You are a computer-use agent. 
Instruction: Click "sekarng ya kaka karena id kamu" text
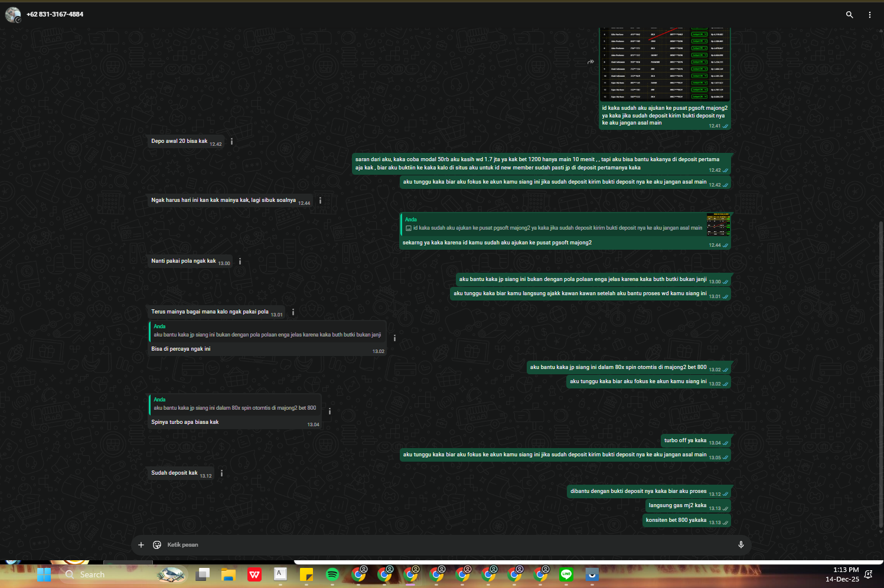coord(497,243)
